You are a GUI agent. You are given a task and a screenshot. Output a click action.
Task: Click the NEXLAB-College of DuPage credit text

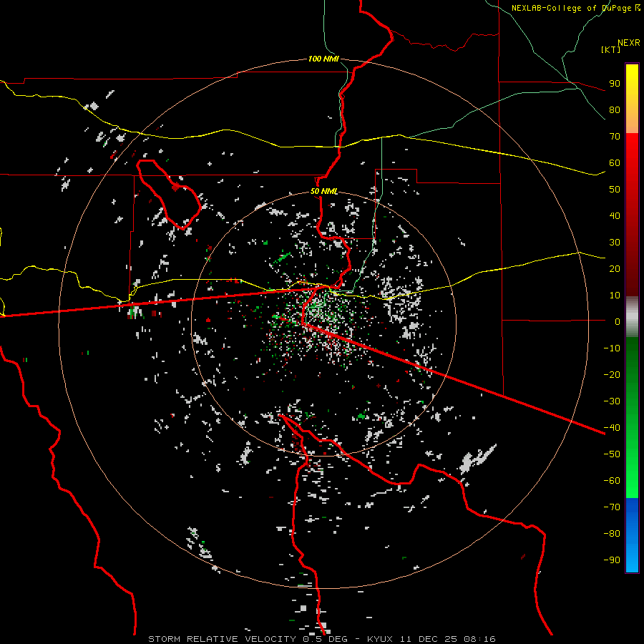click(572, 8)
